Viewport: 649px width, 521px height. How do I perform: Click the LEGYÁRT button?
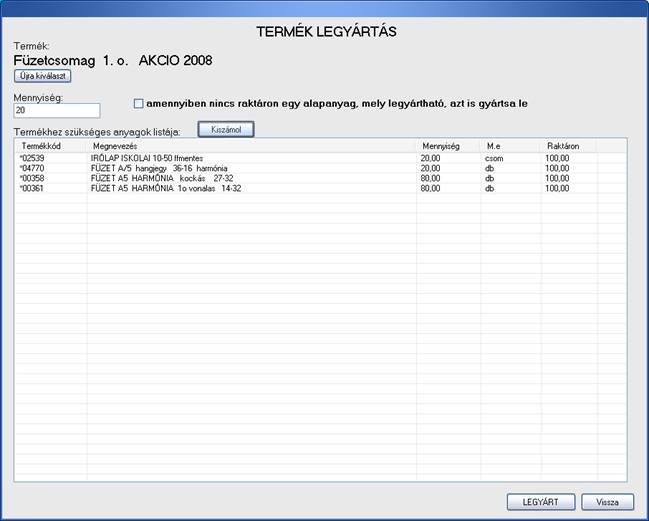coord(541,502)
